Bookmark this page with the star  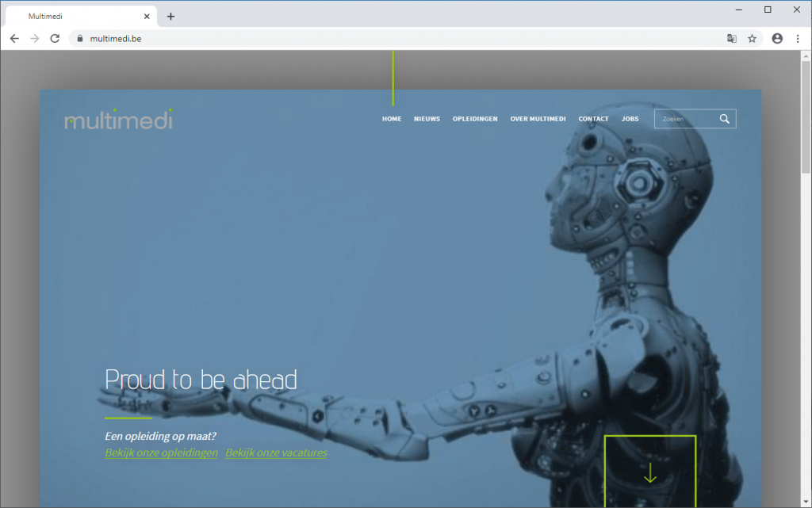(752, 38)
